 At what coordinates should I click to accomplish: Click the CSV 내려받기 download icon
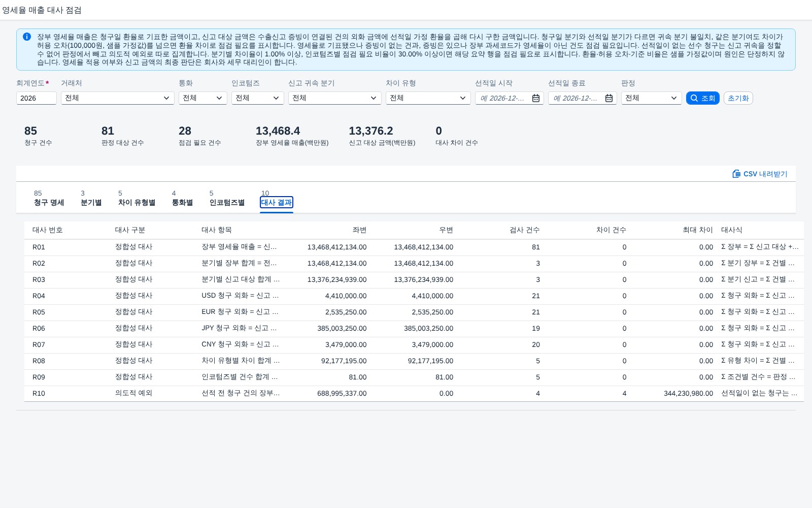[736, 174]
